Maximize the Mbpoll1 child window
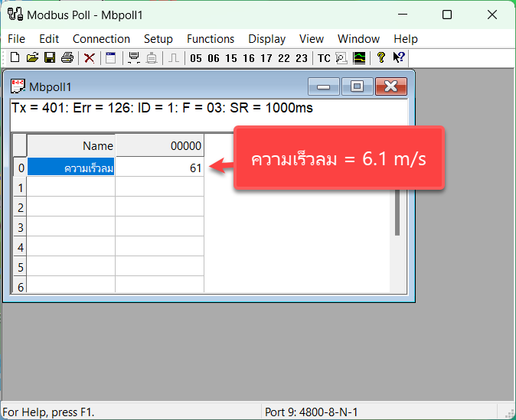 pyautogui.click(x=357, y=86)
